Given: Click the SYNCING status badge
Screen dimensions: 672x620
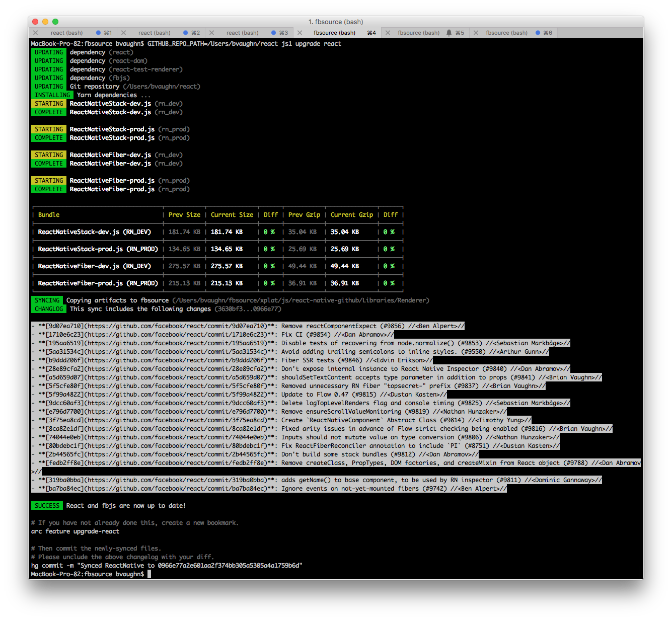Looking at the screenshot, I should pos(47,300).
